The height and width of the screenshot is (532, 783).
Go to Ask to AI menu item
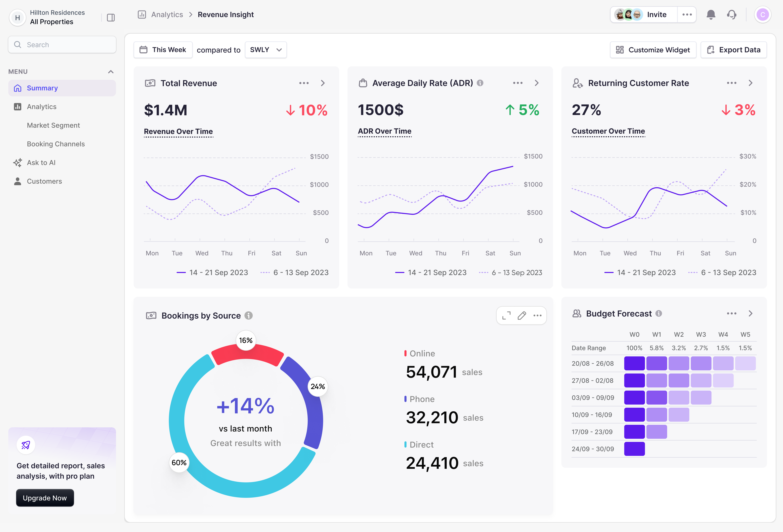[41, 163]
